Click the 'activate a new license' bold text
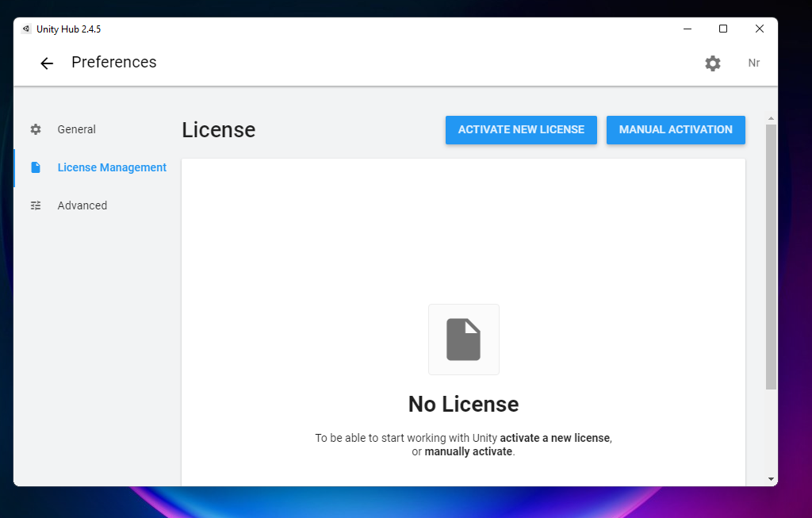This screenshot has width=812, height=518. (x=554, y=438)
